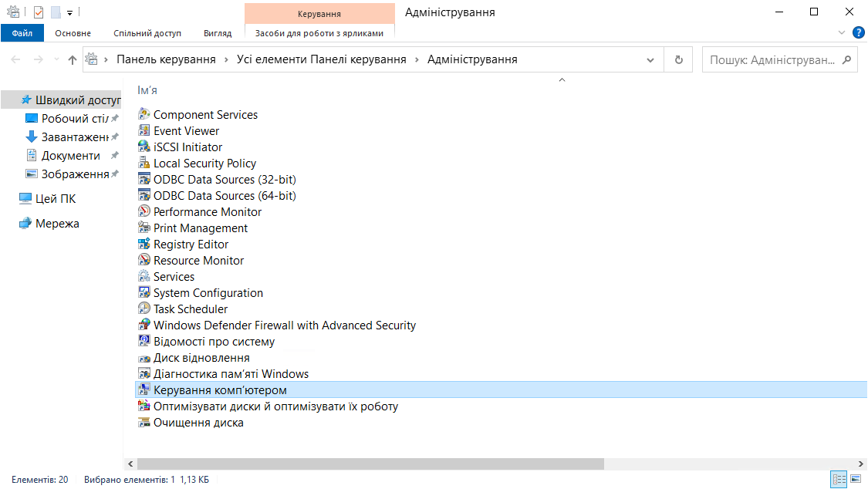The width and height of the screenshot is (868, 489).
Task: Click the Services gear icon
Action: [x=144, y=276]
